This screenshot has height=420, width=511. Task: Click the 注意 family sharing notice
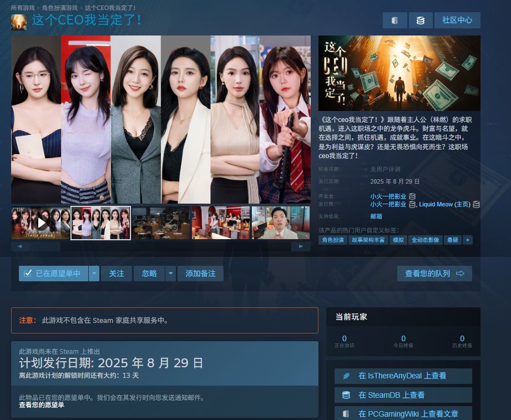(x=165, y=320)
